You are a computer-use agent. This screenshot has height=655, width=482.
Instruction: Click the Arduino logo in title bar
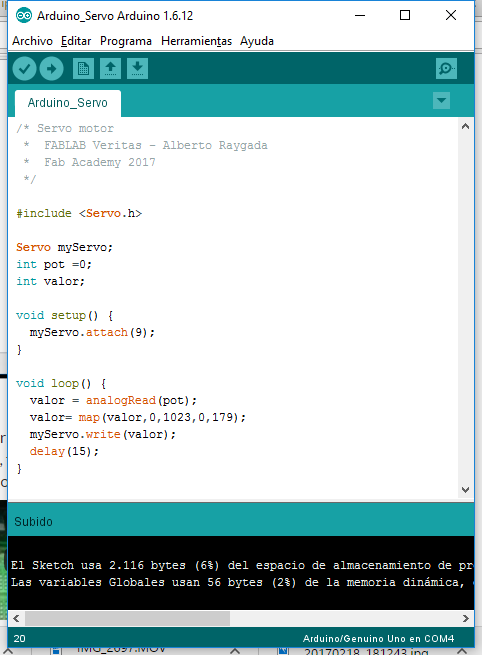point(24,16)
